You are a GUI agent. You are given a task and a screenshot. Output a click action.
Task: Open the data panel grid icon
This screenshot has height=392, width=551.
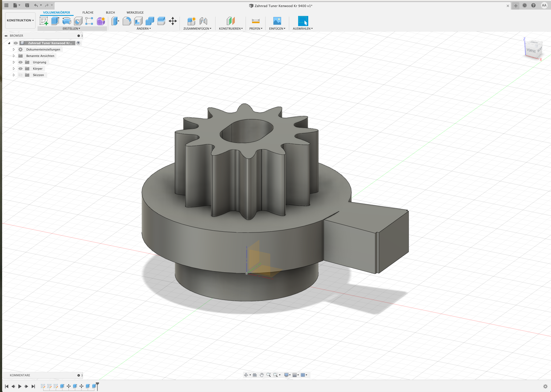(x=7, y=5)
